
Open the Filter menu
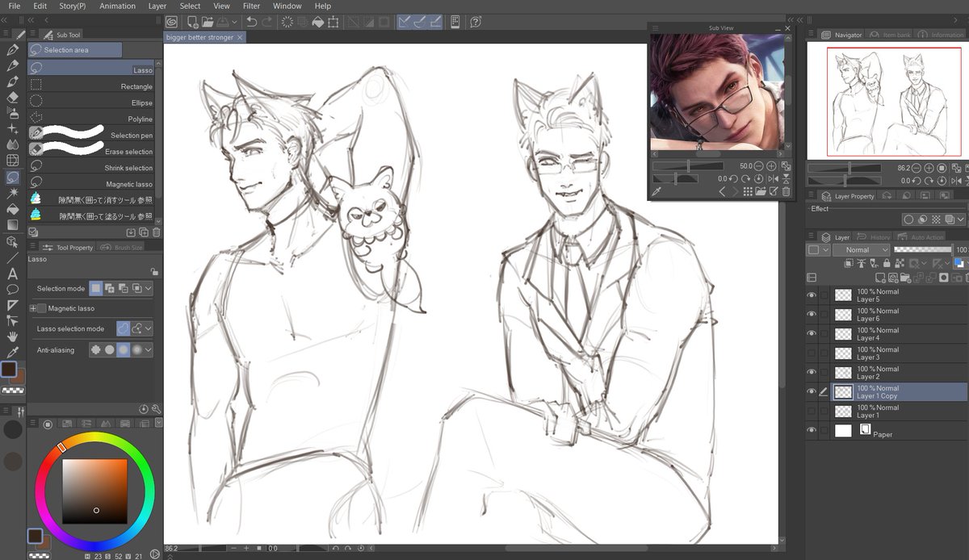pos(251,6)
